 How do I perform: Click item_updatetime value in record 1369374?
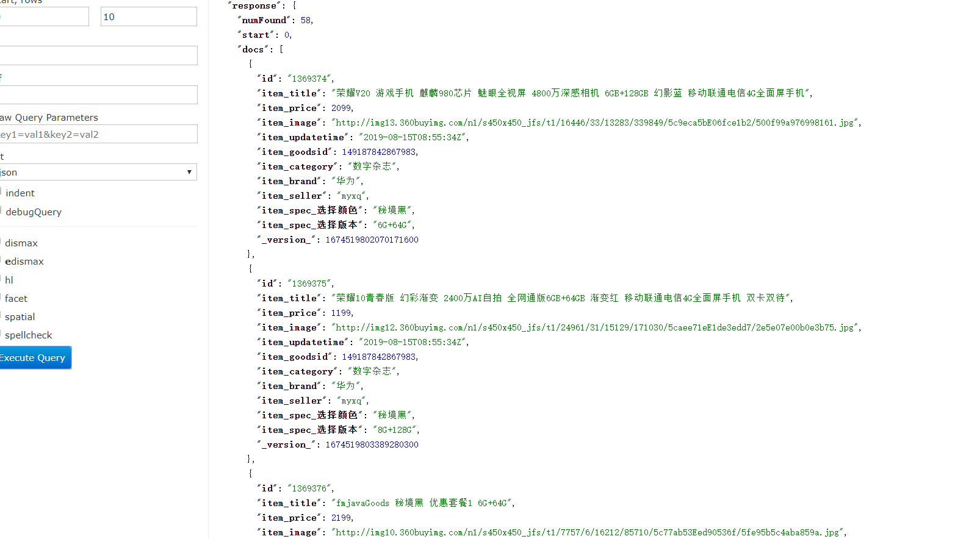click(x=413, y=137)
